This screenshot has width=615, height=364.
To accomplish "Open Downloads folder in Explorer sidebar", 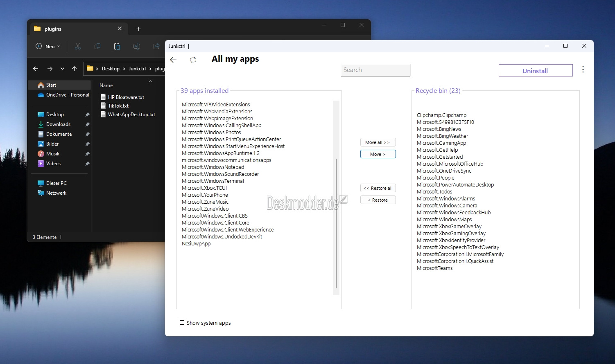I will [59, 124].
